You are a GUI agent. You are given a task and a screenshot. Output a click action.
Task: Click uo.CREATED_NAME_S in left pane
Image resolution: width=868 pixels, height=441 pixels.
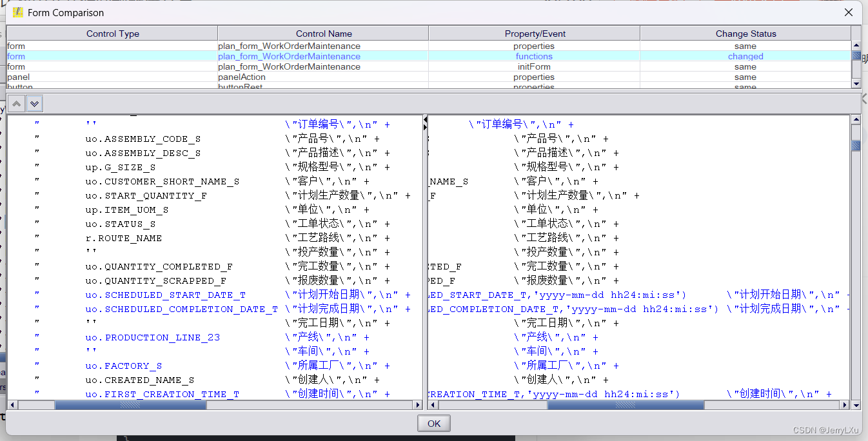[x=140, y=380]
